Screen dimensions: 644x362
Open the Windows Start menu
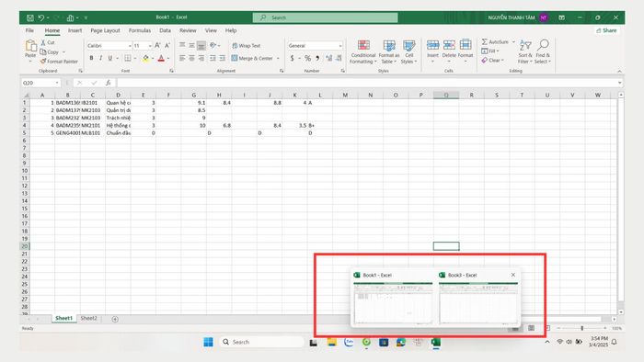coord(208,342)
